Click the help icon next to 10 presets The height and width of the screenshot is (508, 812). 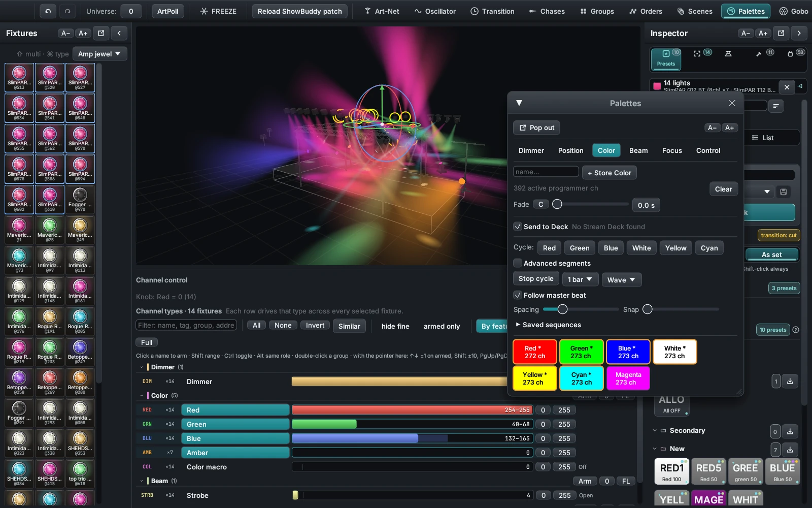[796, 330]
